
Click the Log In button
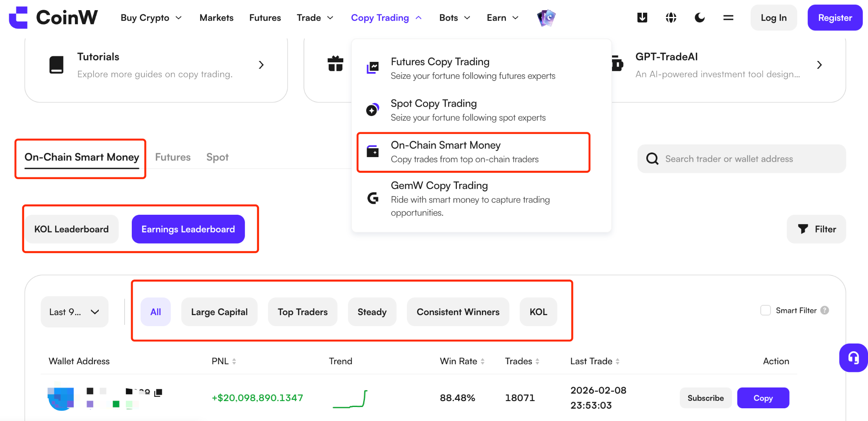click(x=773, y=18)
